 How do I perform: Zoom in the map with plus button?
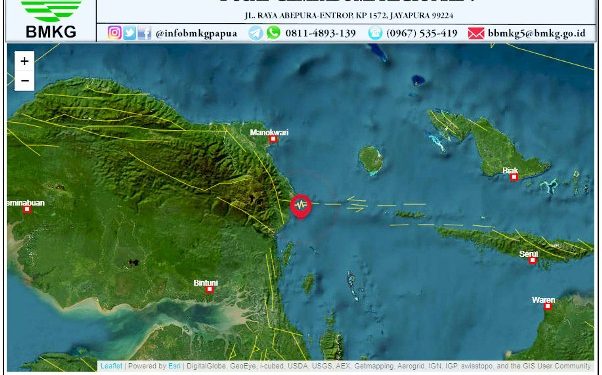pyautogui.click(x=25, y=61)
